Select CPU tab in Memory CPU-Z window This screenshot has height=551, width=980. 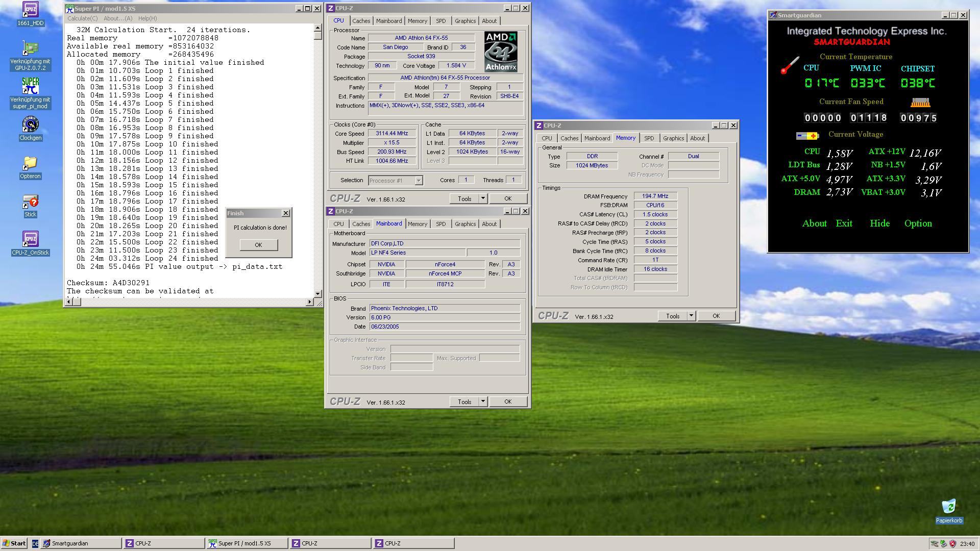[547, 138]
